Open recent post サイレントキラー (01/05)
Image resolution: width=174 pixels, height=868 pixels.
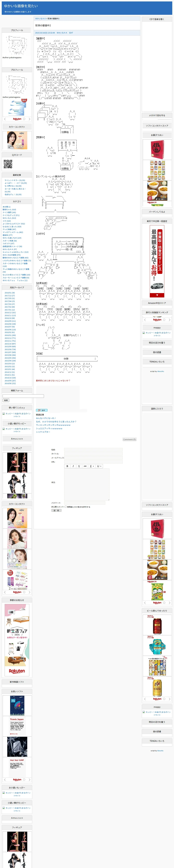[15, 180]
